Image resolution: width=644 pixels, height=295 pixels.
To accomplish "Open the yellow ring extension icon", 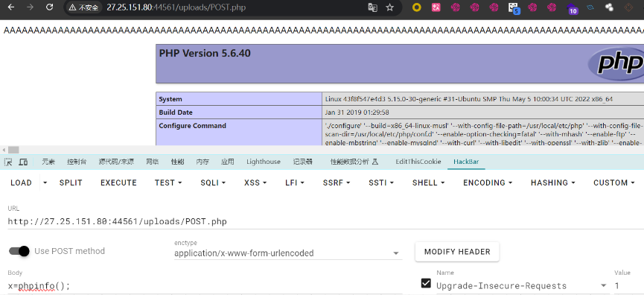I will point(416,7).
